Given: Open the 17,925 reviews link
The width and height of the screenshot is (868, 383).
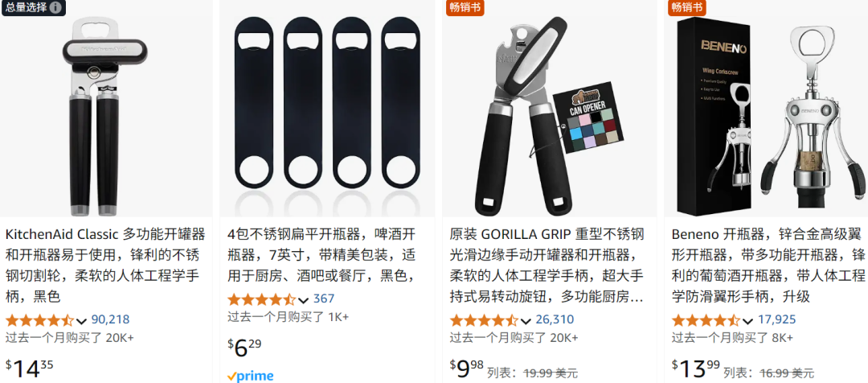Looking at the screenshot, I should (776, 319).
